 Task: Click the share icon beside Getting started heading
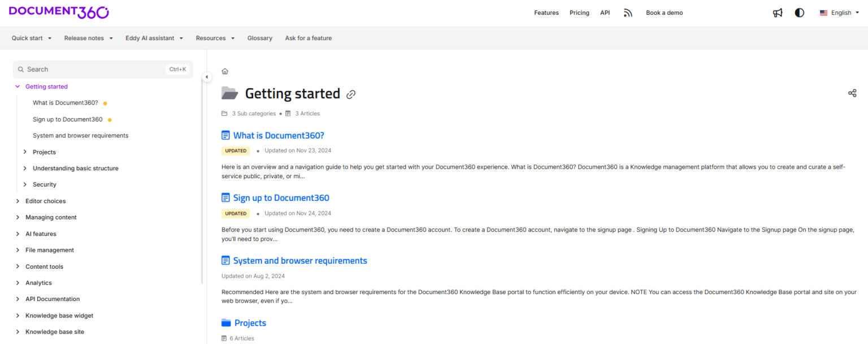pyautogui.click(x=852, y=93)
